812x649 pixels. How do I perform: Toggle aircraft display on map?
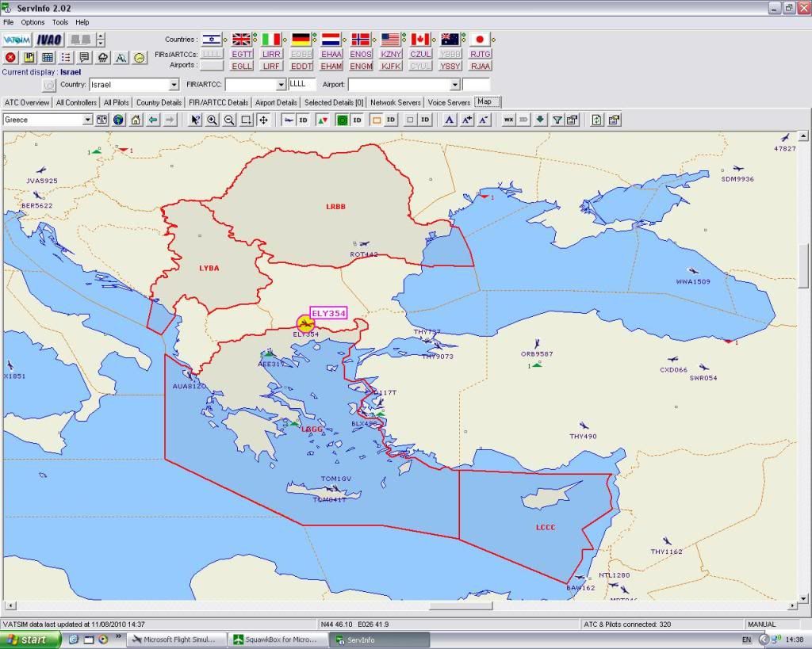pyautogui.click(x=289, y=120)
